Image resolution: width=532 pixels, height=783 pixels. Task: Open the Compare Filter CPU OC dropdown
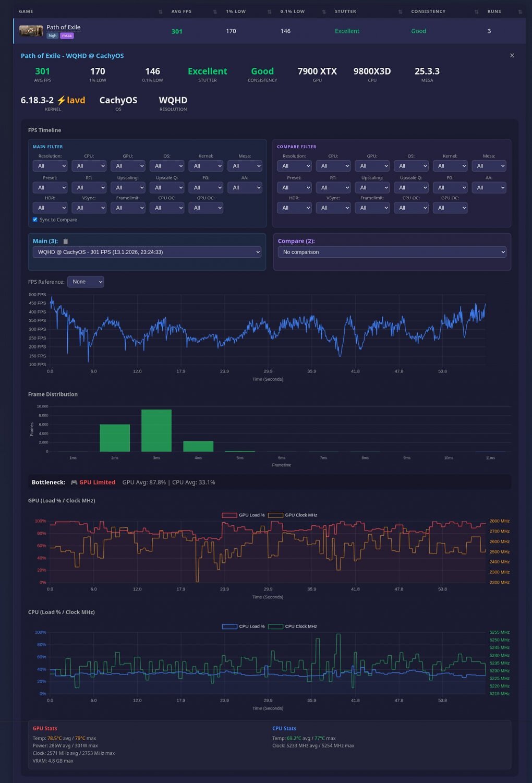[x=411, y=208]
